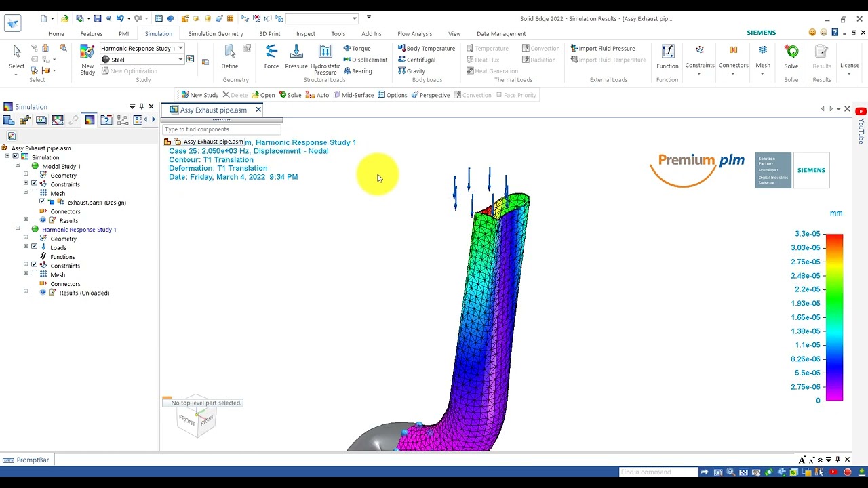Viewport: 868px width, 488px height.
Task: Click the Force load tool
Action: click(x=271, y=57)
